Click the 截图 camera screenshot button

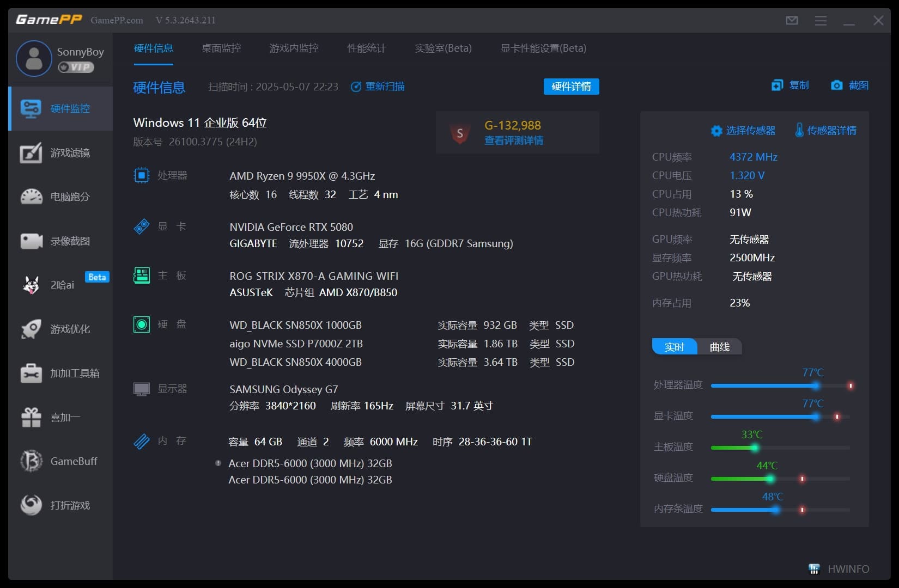click(x=849, y=85)
